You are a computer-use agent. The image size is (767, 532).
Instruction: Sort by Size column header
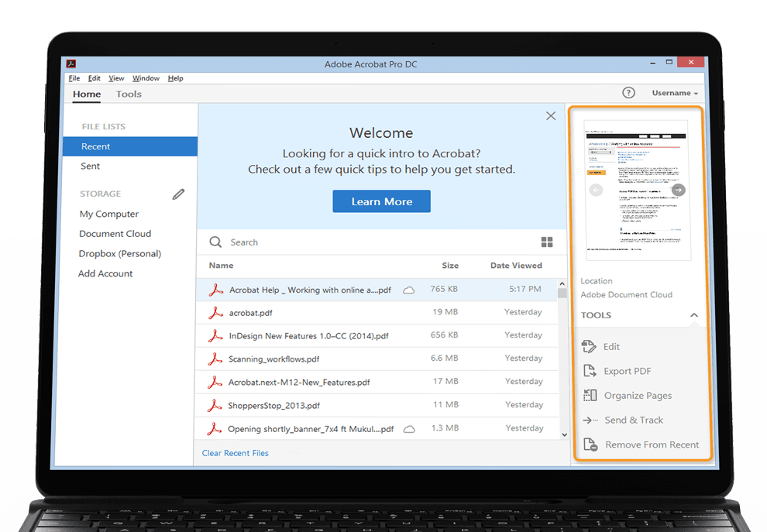click(450, 266)
